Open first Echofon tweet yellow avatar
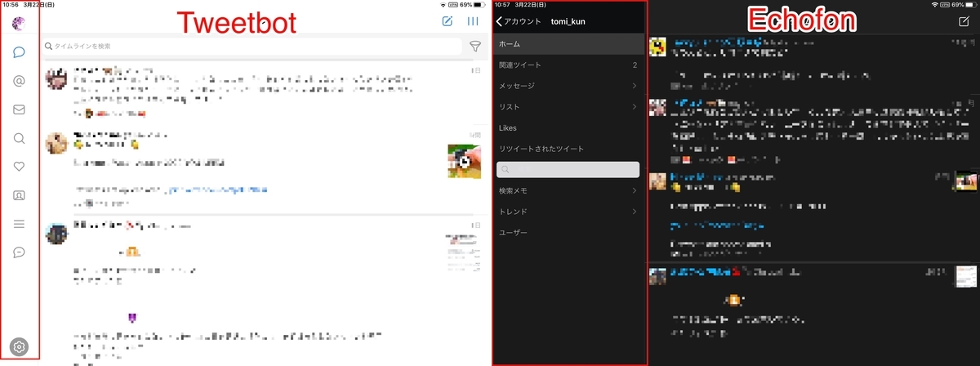 pos(657,47)
